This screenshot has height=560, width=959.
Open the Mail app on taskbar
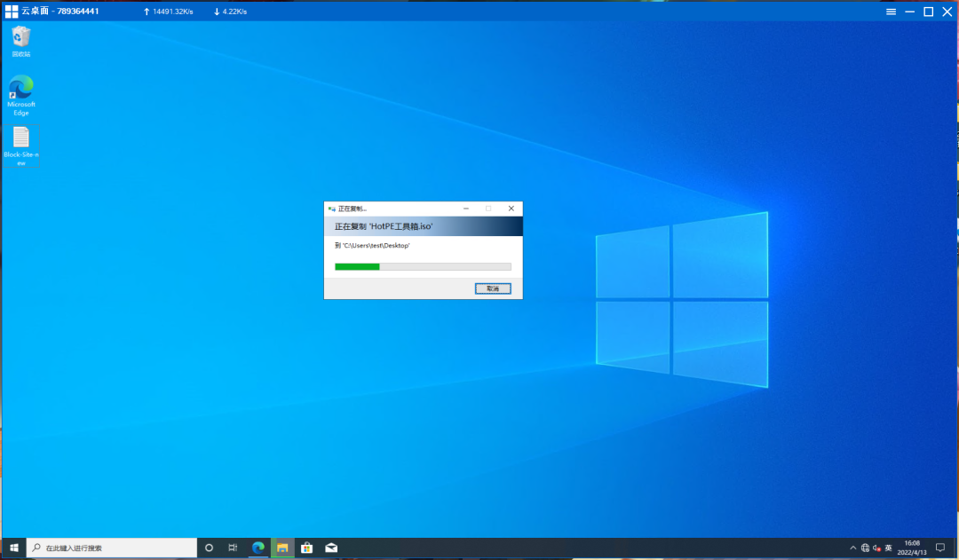click(x=331, y=548)
